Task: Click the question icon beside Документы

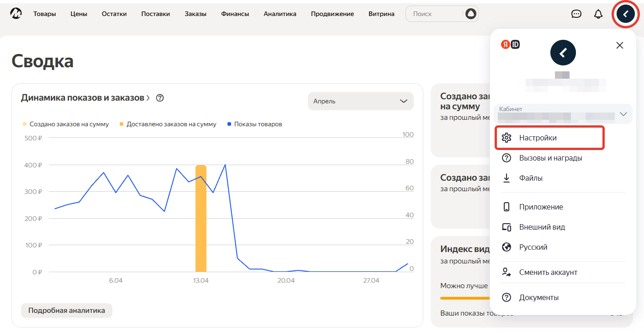Action: (506, 297)
